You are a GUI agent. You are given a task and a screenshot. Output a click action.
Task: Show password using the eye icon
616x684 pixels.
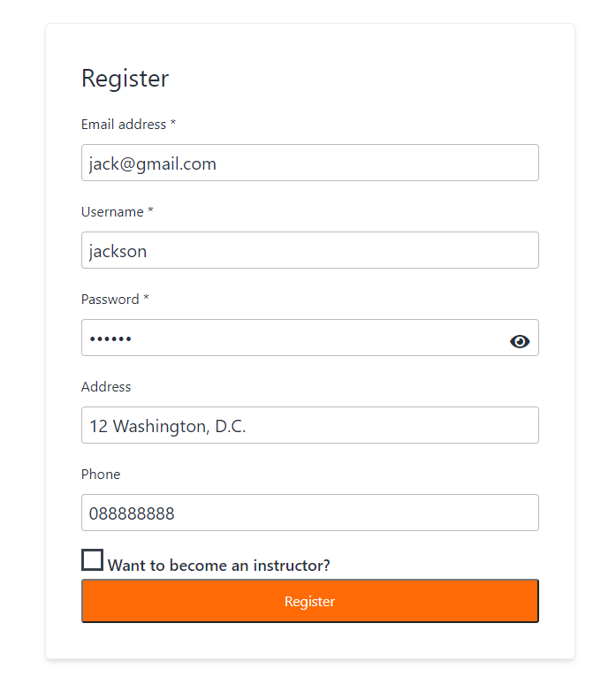520,341
